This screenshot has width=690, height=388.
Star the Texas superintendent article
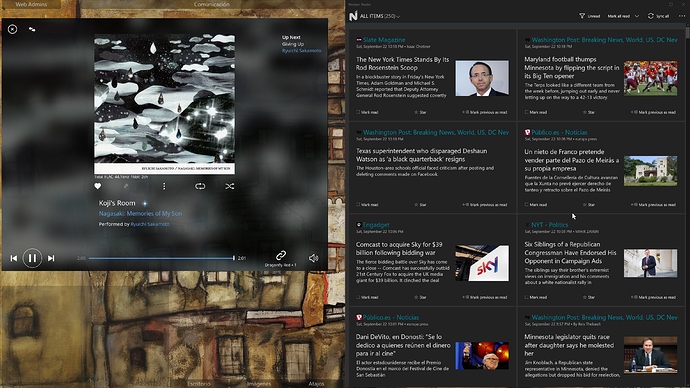(420, 205)
